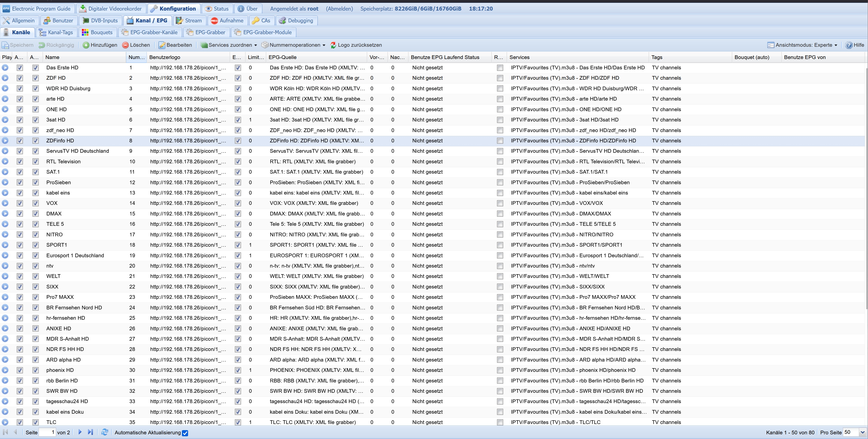Open Nummernoperationen dropdown
Viewport: 868px width, 439px height.
(293, 45)
